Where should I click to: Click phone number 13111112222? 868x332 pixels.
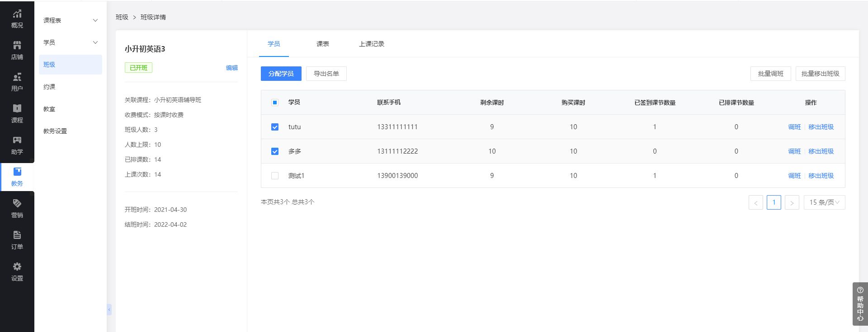[397, 151]
